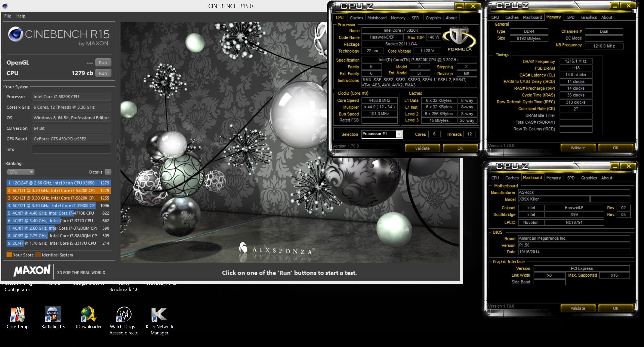
Task: Close the Mainboard CPU-Z window
Action: (x=628, y=166)
